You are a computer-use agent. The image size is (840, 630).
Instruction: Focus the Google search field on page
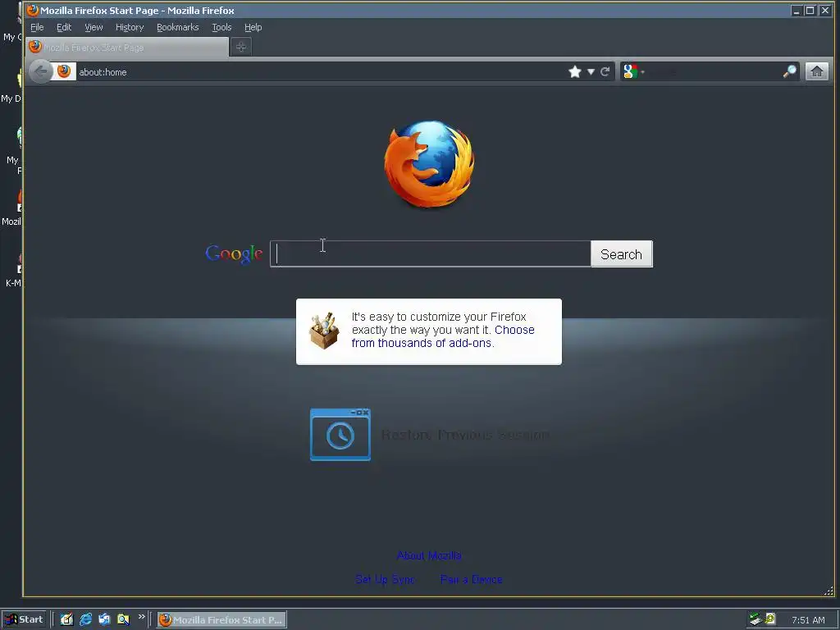431,254
